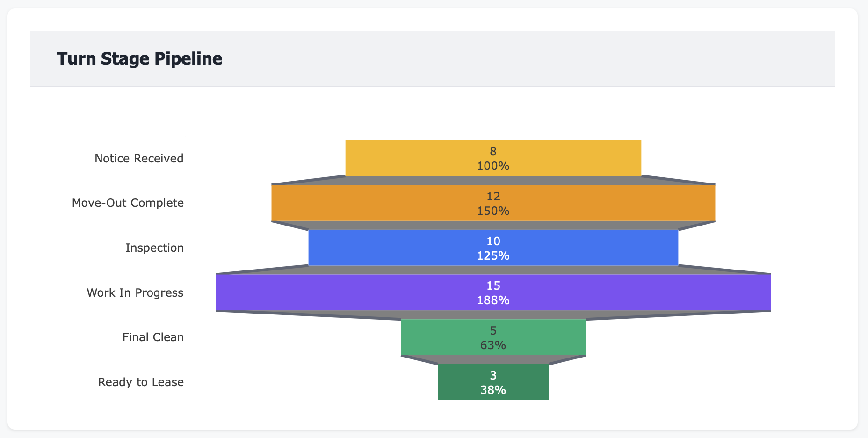Click the "Turn Stage Pipeline" chart title
The image size is (868, 438).
point(139,59)
